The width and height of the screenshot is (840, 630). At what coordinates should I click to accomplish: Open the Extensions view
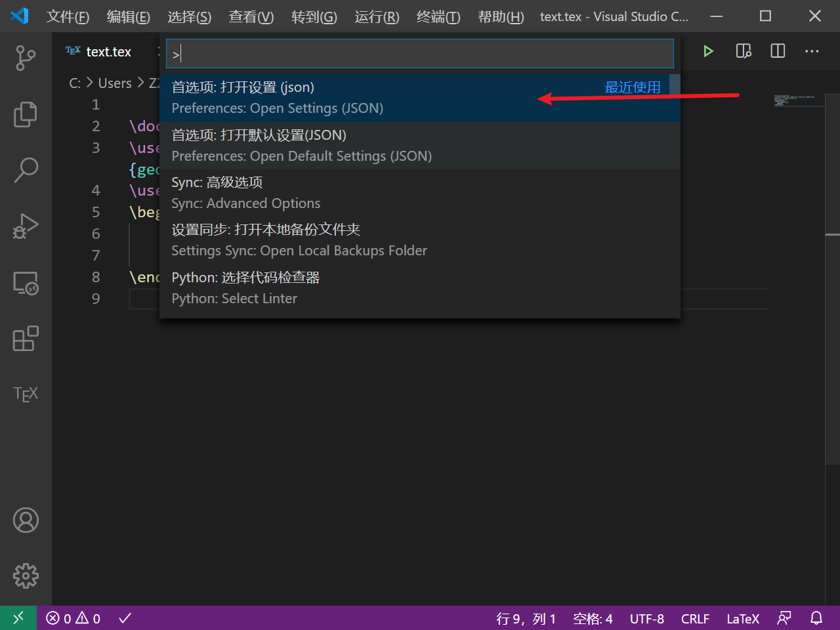click(26, 339)
